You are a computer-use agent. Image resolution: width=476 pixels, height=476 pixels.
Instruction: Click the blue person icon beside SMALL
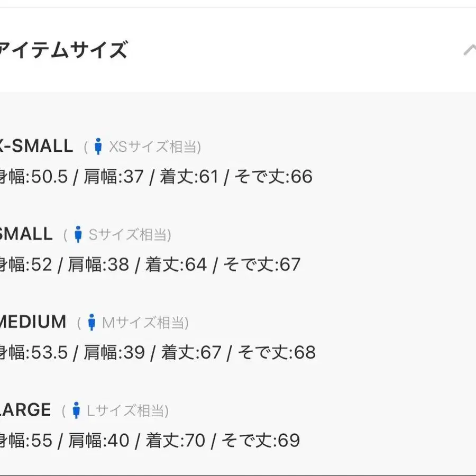pyautogui.click(x=78, y=234)
